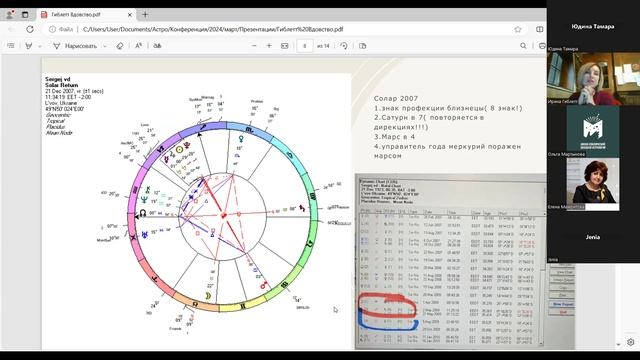
Task: Open the settings gear in the call panel
Action: [631, 342]
